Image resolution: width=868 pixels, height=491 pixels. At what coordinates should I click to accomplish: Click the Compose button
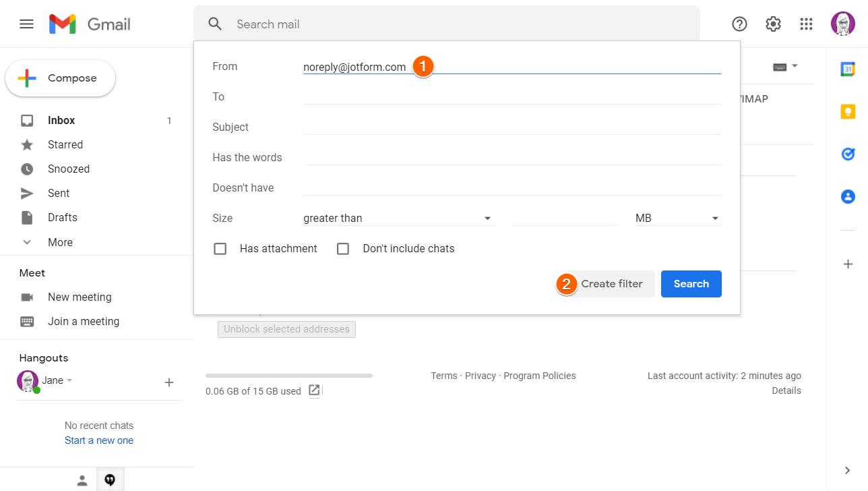tap(61, 78)
